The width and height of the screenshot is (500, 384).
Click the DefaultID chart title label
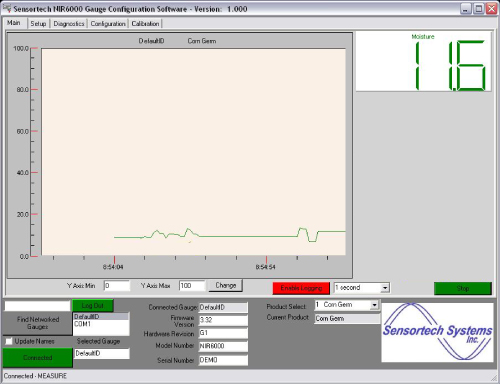click(151, 41)
